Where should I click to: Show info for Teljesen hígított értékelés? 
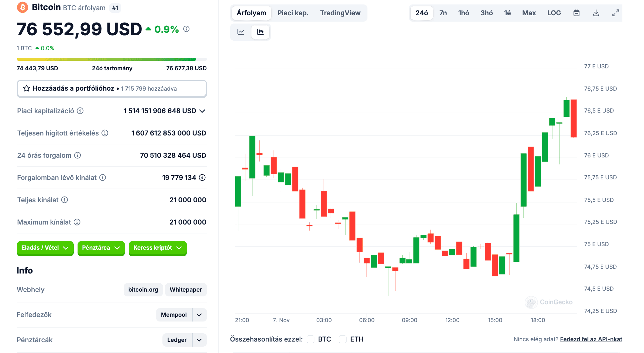pyautogui.click(x=105, y=133)
